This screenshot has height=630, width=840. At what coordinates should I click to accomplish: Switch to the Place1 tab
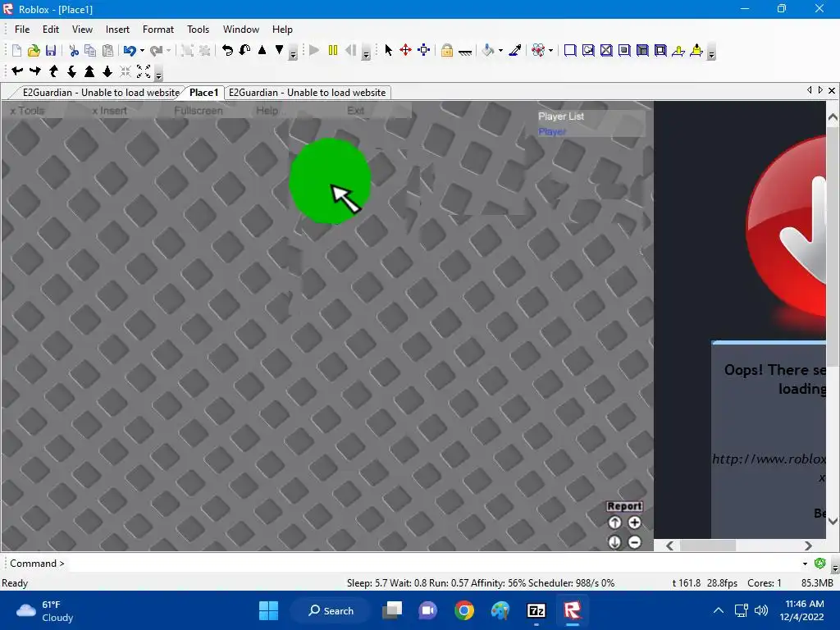pyautogui.click(x=203, y=93)
